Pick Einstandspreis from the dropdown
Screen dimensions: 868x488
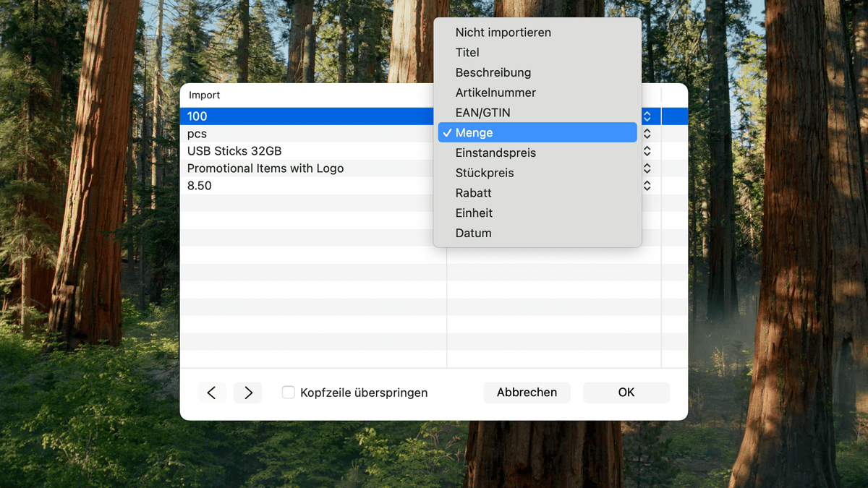coord(495,153)
